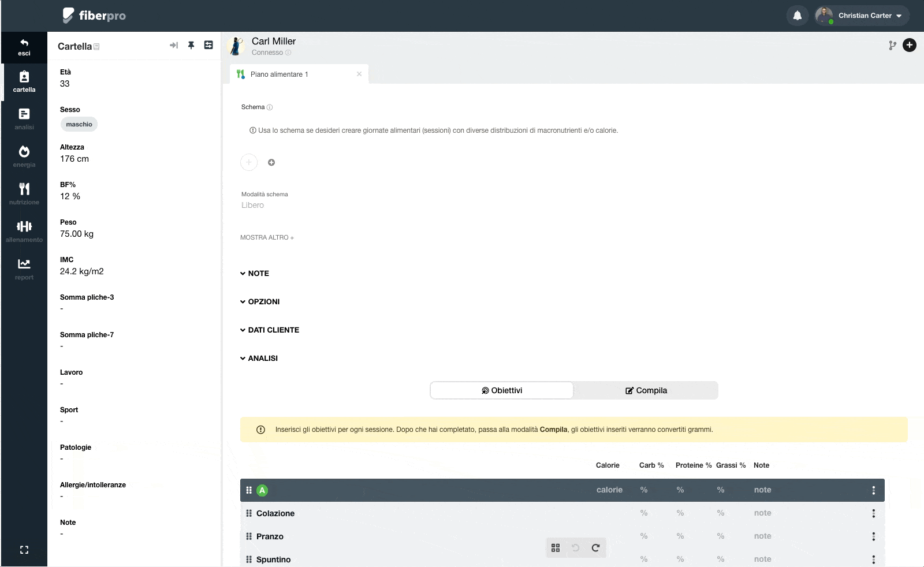Open the analisi sidebar section

[x=24, y=119]
